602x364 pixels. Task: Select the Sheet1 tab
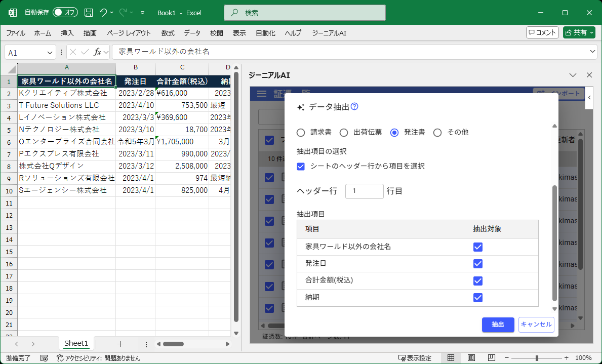point(76,343)
